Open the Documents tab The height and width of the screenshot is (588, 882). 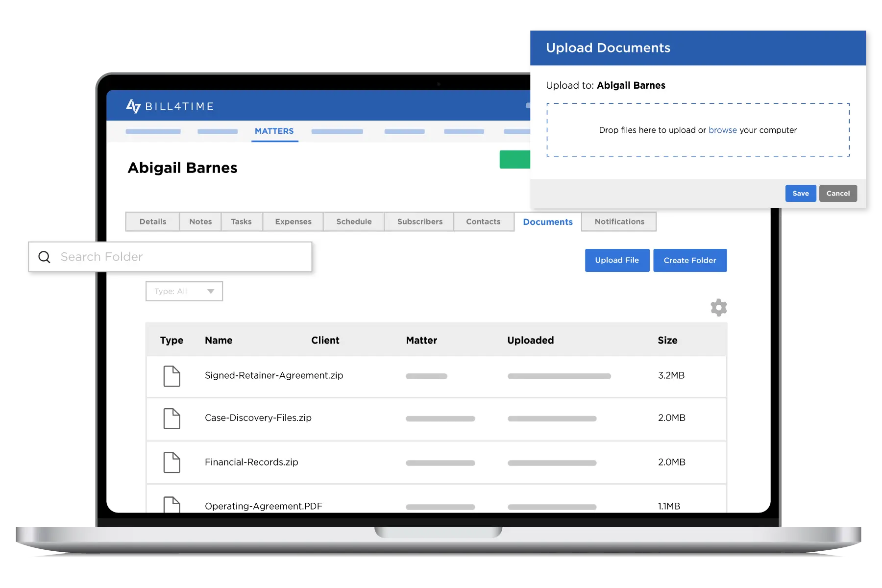click(x=547, y=222)
